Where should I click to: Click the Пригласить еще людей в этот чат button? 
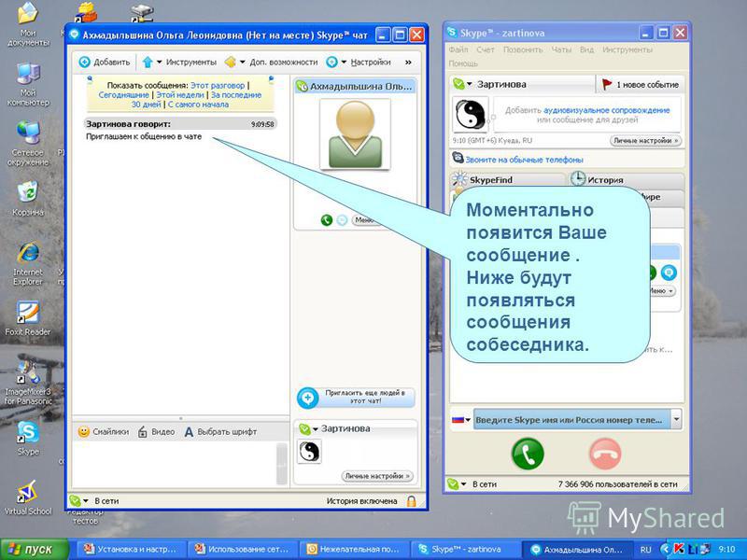(x=356, y=398)
